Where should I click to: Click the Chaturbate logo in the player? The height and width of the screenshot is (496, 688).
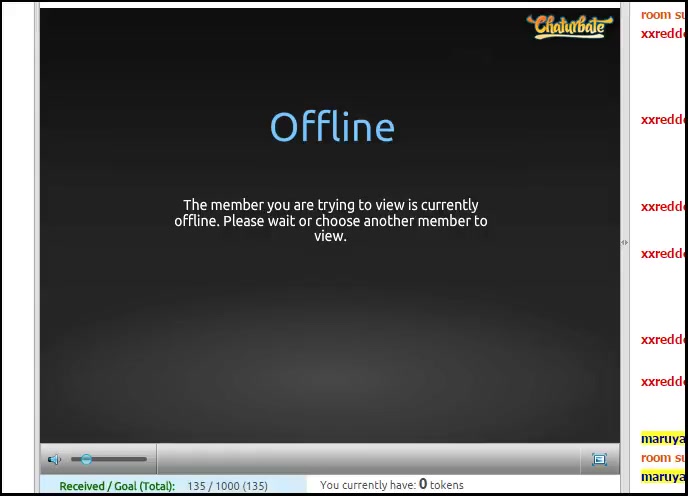[x=567, y=26]
